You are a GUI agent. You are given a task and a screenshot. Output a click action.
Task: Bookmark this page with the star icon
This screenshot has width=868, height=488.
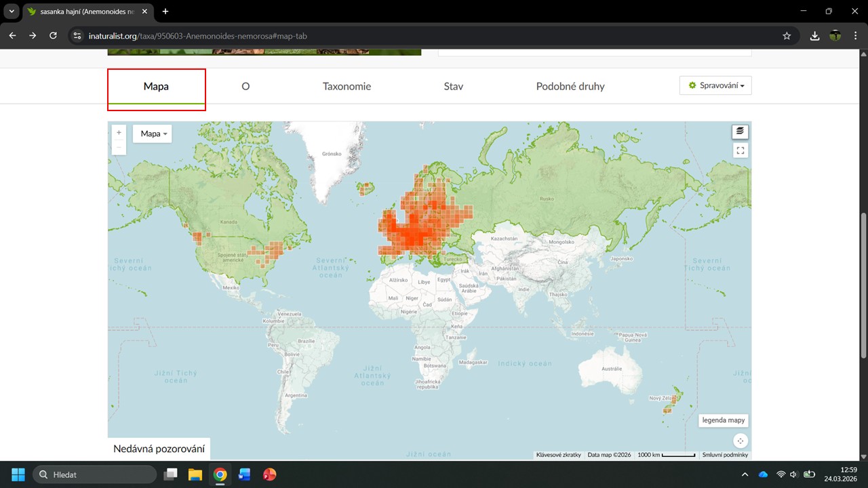(x=787, y=36)
